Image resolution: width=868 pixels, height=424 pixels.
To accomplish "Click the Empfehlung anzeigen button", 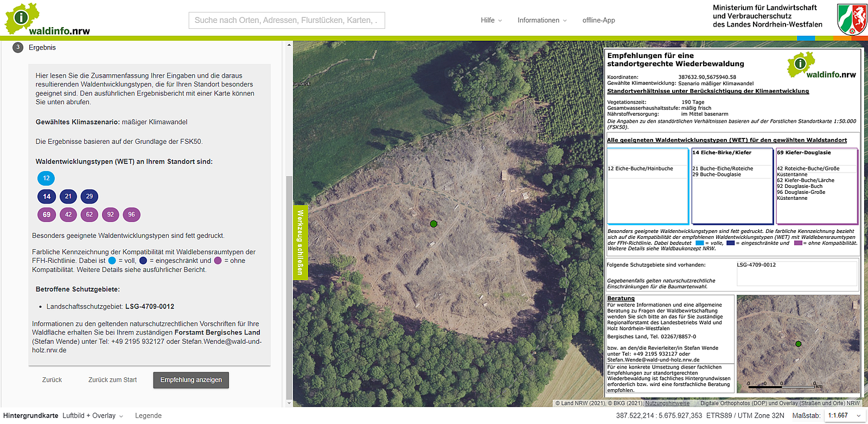I will 191,380.
